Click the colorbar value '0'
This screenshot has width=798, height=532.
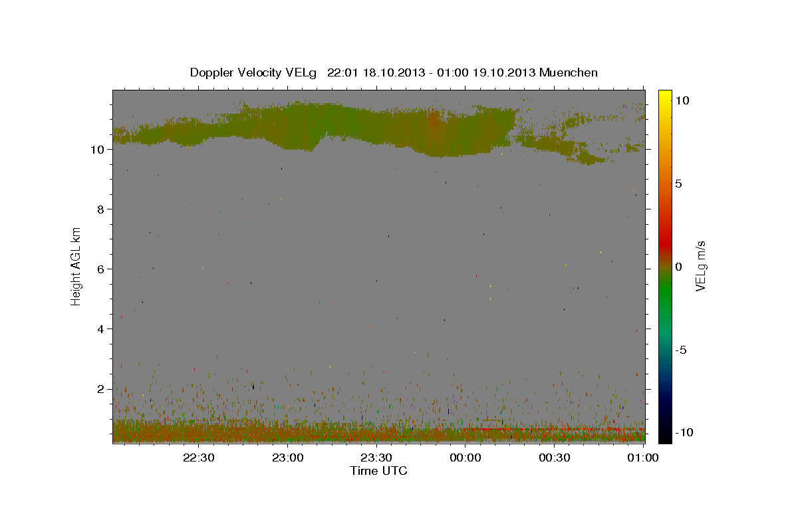(x=679, y=267)
